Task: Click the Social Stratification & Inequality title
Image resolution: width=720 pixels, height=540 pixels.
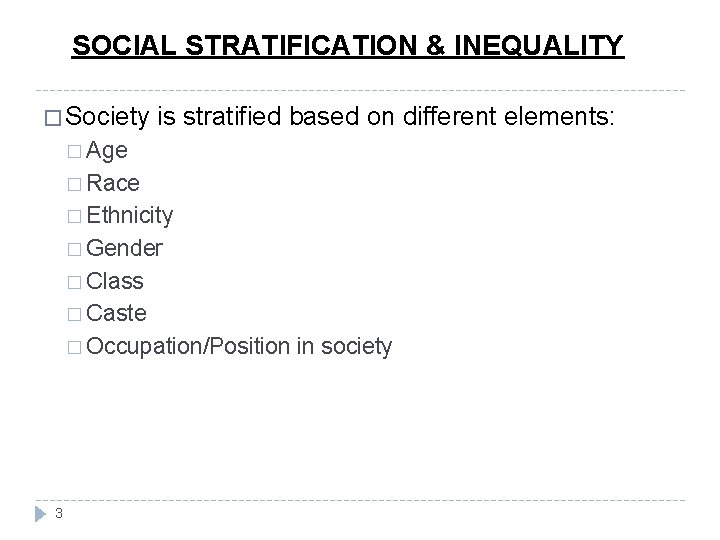Action: click(x=348, y=45)
